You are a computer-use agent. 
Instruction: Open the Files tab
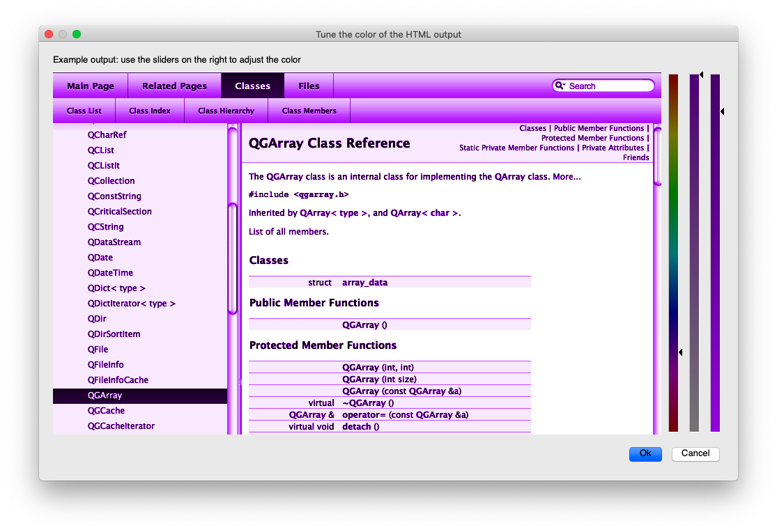pos(309,86)
